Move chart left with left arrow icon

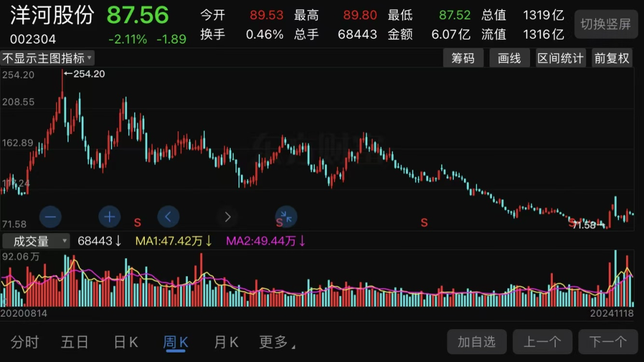(168, 216)
